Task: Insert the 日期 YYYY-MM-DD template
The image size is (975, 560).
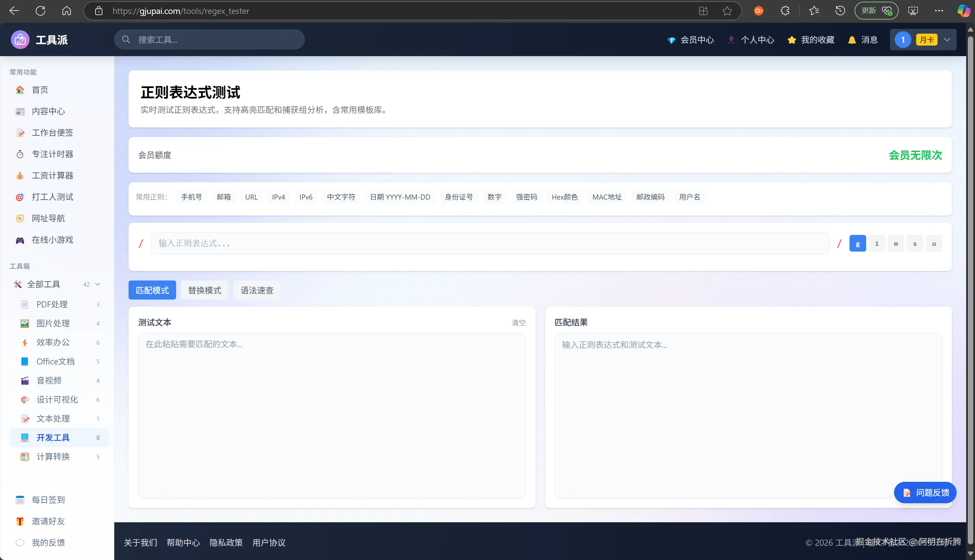Action: 400,197
